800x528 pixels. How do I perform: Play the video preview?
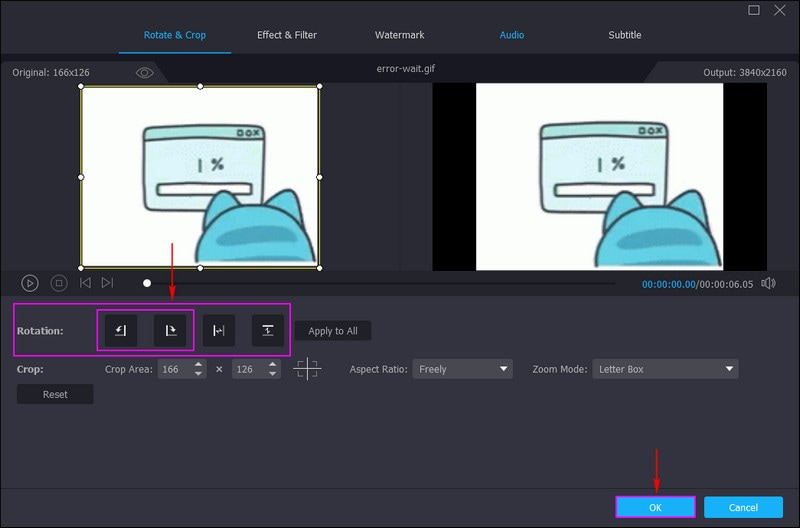[x=30, y=283]
